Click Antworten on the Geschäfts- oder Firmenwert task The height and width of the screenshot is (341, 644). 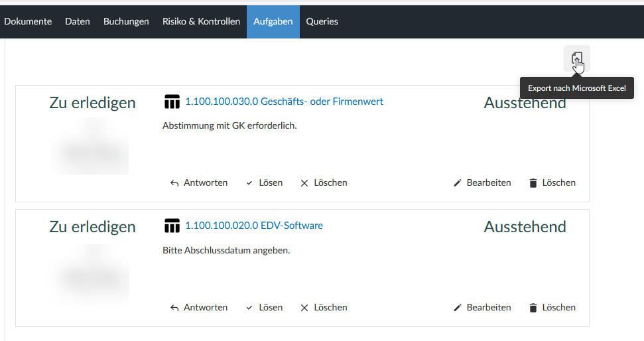[x=199, y=183]
